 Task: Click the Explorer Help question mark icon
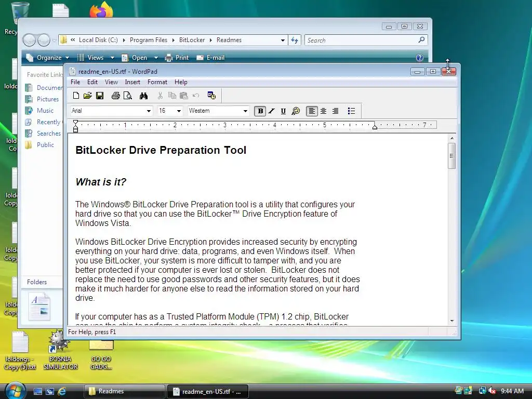(420, 58)
